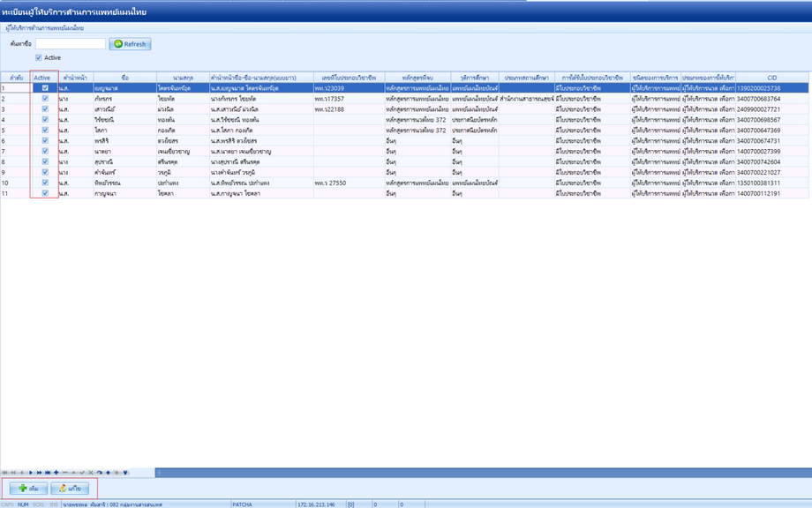Select sequence cell 9 in first column
The width and height of the screenshot is (812, 508).
pyautogui.click(x=16, y=172)
